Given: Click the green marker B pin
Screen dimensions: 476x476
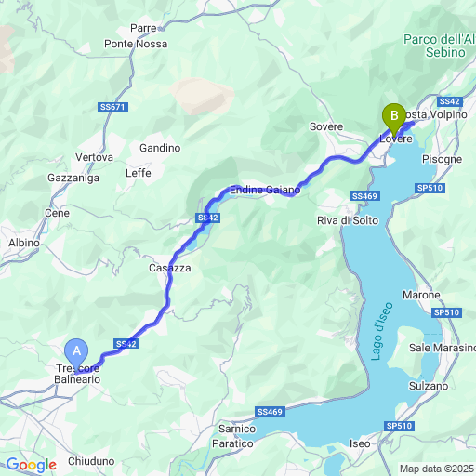Looking at the screenshot, I should [394, 120].
